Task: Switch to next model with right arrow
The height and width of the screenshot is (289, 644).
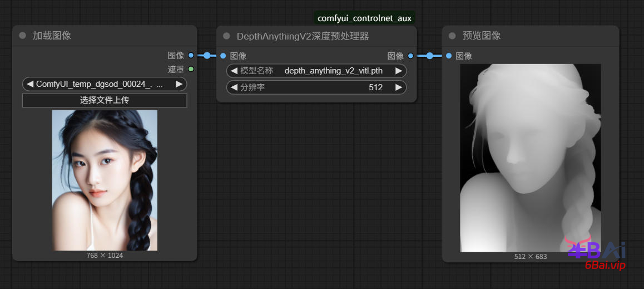Action: click(x=398, y=71)
